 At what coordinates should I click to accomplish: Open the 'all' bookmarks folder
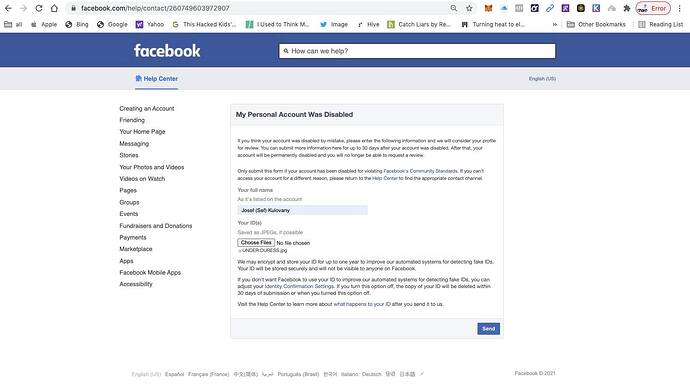(13, 25)
